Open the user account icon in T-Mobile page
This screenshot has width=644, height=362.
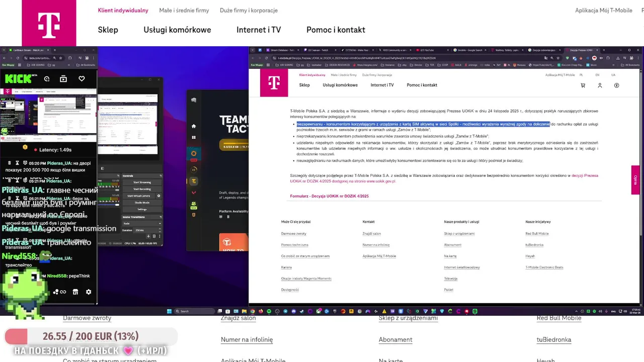point(600,85)
